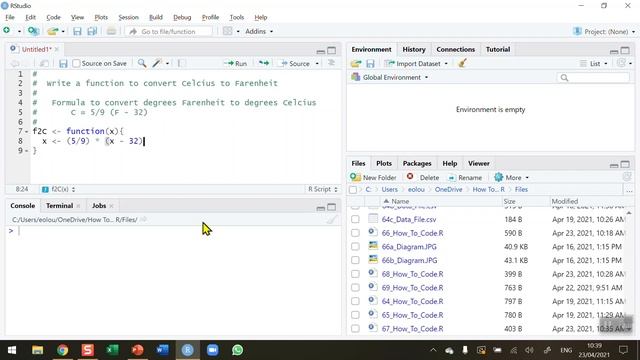Screen dimensions: 640x360
Task: Open the Project: (None) dropdown
Action: pos(604,31)
